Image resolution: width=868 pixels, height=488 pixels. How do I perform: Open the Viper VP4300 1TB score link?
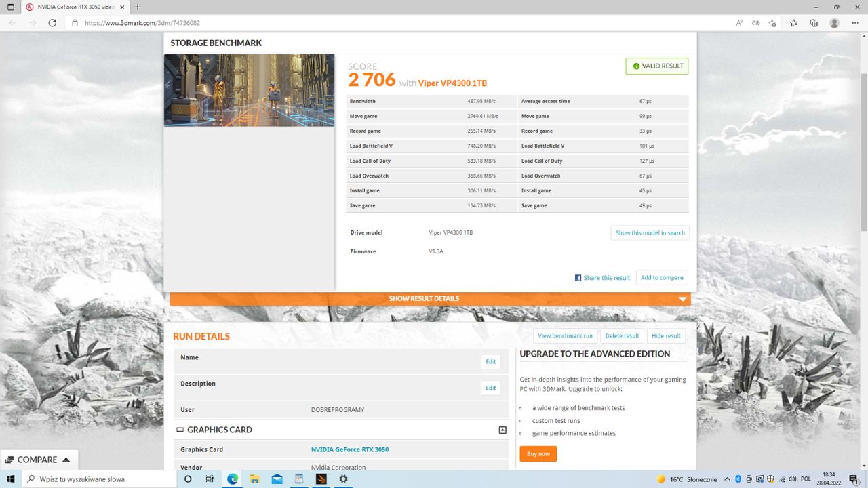coord(452,83)
